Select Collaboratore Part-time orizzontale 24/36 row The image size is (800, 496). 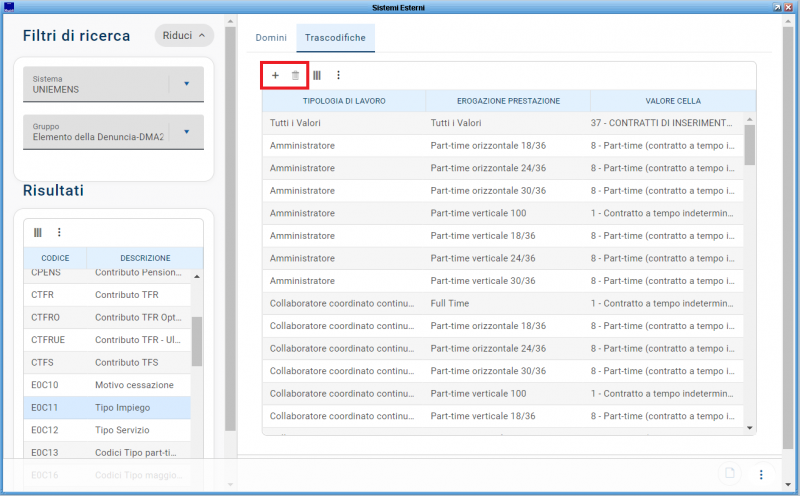click(503, 349)
